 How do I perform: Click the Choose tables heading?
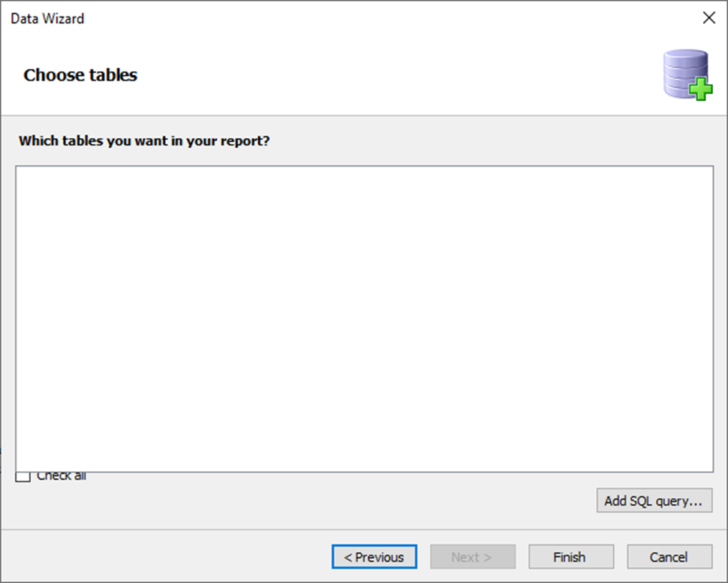click(x=80, y=75)
